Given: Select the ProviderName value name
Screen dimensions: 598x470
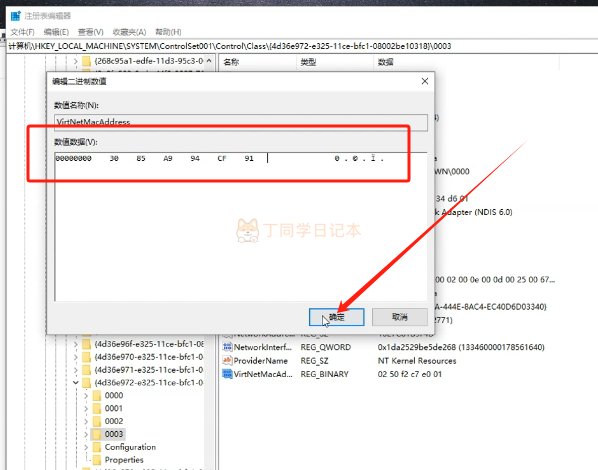Looking at the screenshot, I should (260, 361).
